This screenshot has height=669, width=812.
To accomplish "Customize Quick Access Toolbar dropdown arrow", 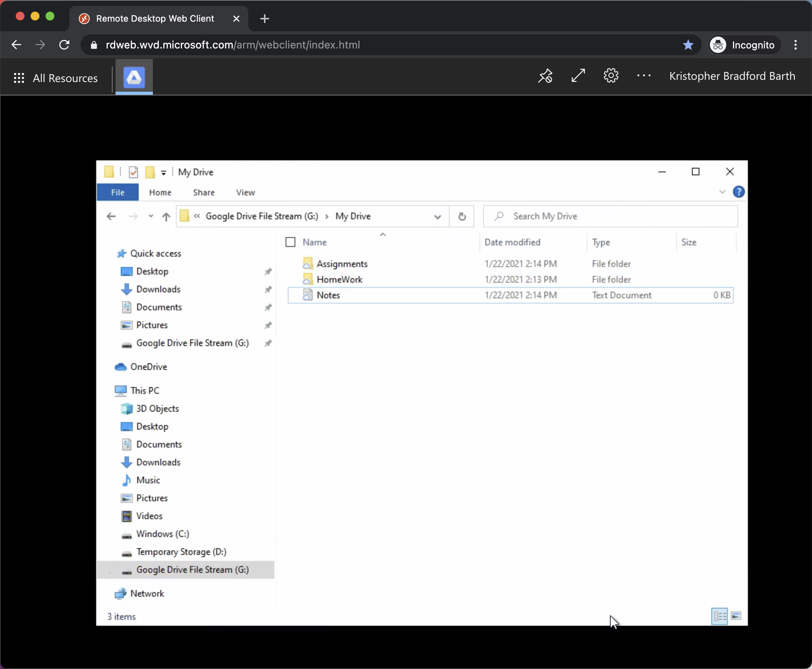I will click(x=164, y=173).
